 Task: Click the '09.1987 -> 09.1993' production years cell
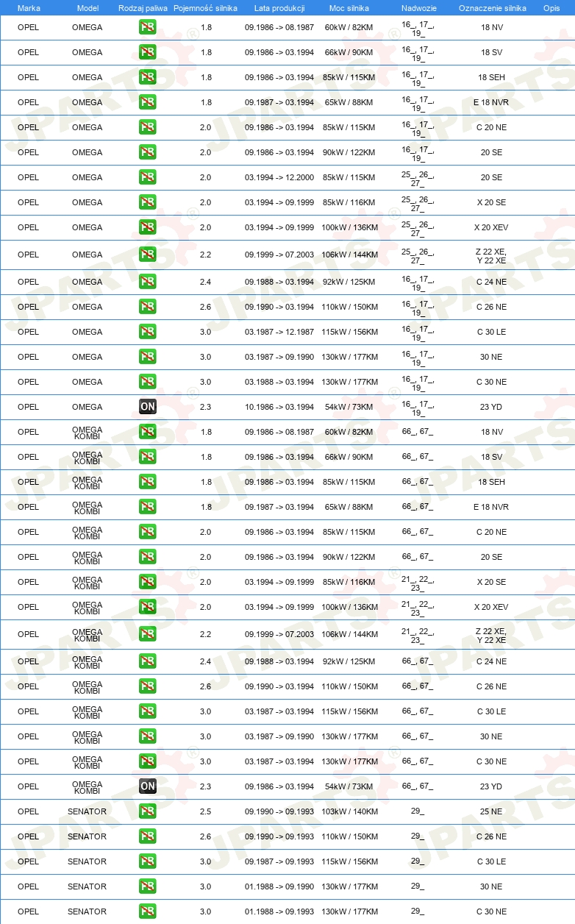279,861
